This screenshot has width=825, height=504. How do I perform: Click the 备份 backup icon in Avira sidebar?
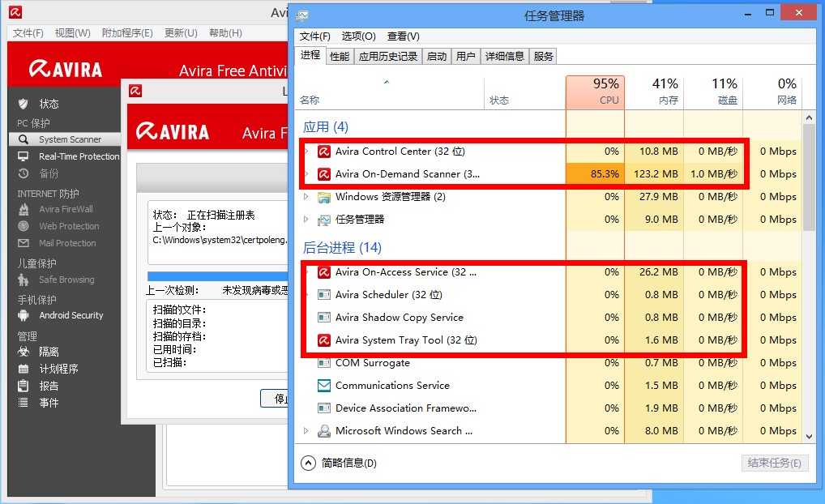pyautogui.click(x=24, y=173)
